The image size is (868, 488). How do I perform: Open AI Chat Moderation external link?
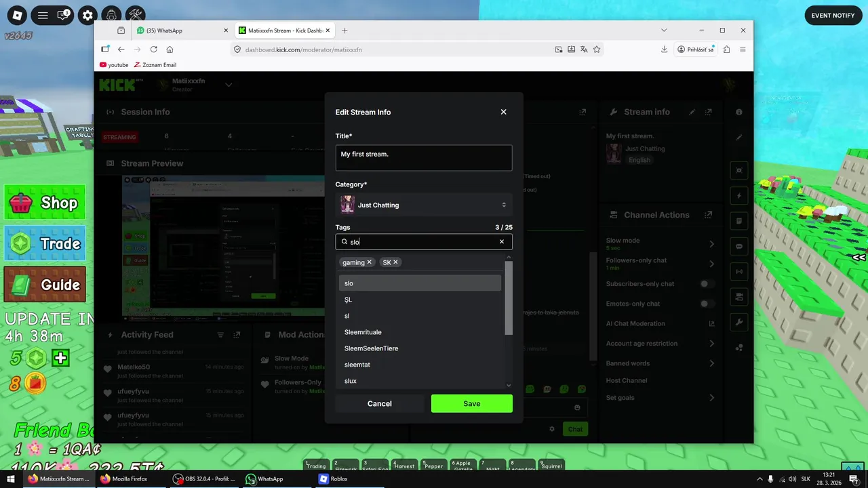[x=711, y=323]
